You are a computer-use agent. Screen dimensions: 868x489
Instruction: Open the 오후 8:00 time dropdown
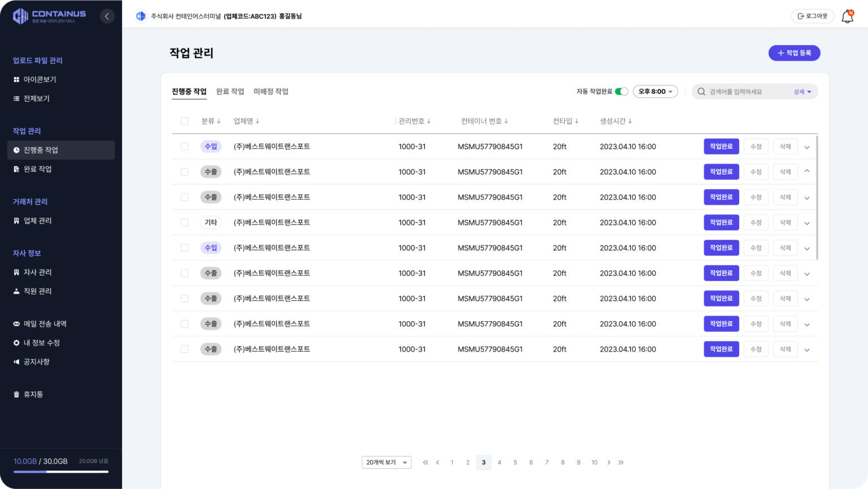(x=655, y=92)
